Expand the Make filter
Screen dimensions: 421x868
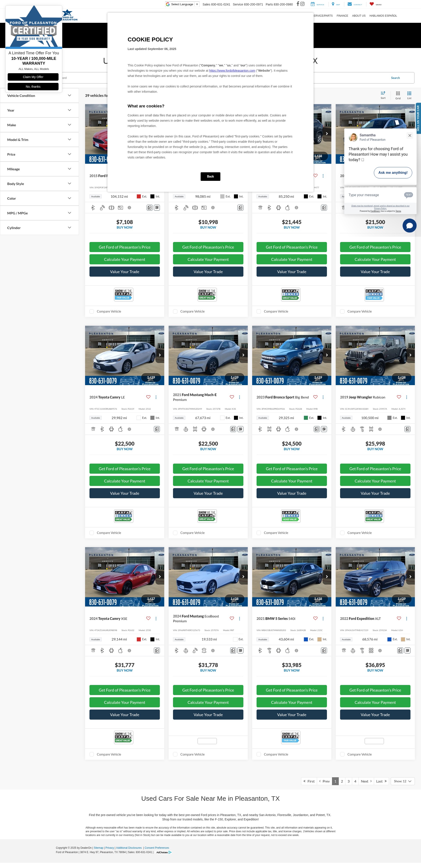(x=39, y=125)
